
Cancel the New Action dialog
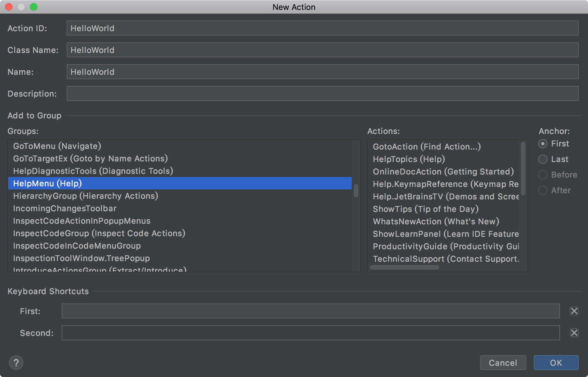(503, 363)
